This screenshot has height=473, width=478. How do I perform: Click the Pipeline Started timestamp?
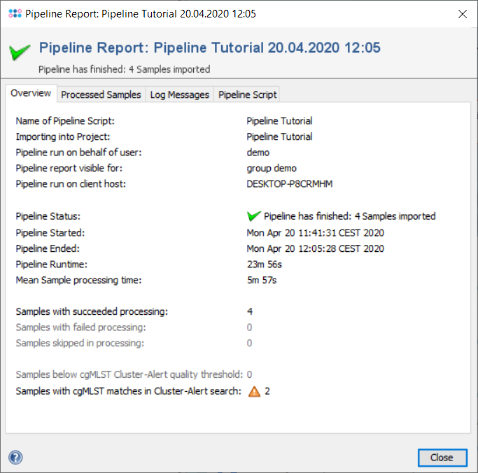315,233
